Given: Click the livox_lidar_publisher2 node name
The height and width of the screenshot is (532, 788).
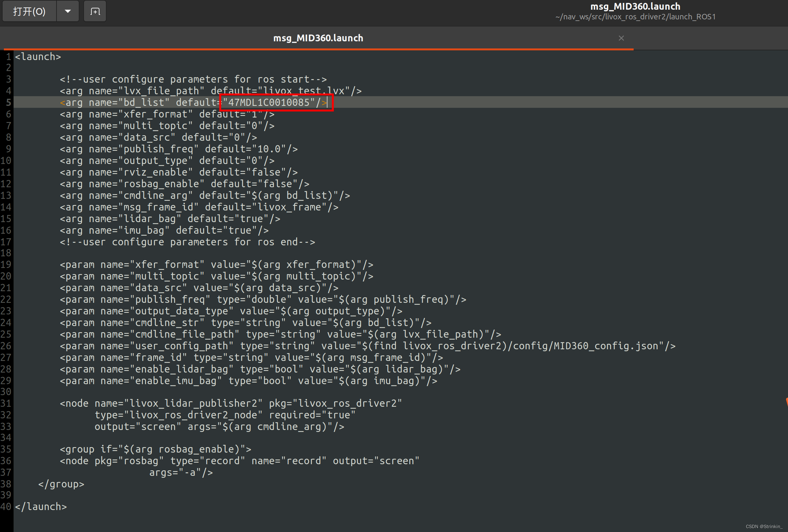Looking at the screenshot, I should (193, 403).
